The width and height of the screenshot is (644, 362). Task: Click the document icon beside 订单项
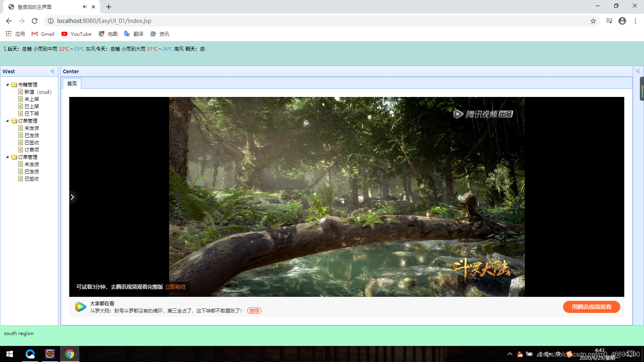click(x=21, y=150)
